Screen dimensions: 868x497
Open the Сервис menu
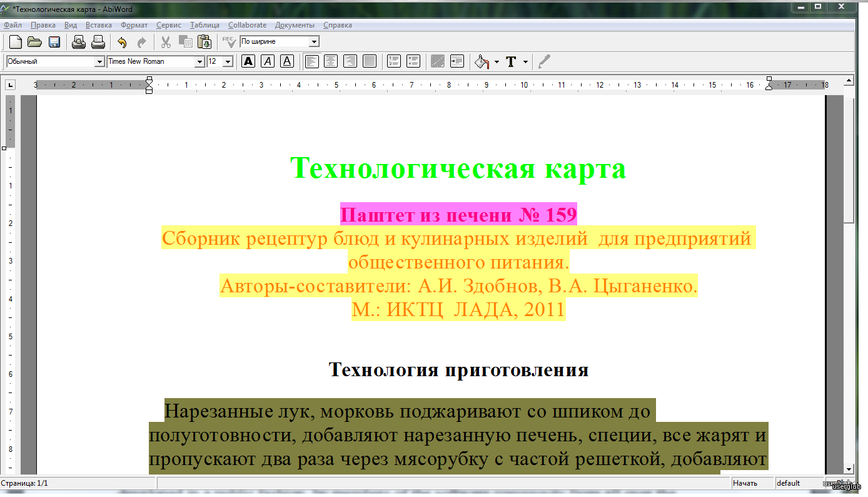pyautogui.click(x=169, y=25)
